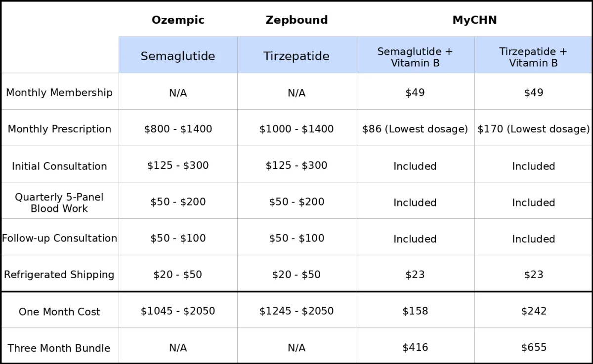
Task: Select the $655 three month bundle cell
Action: (x=534, y=348)
